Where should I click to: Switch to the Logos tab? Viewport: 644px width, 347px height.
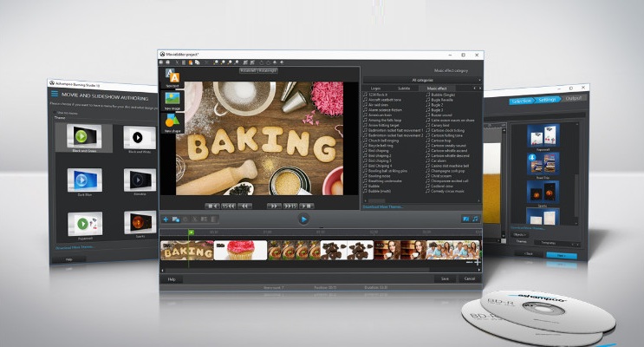coord(376,88)
